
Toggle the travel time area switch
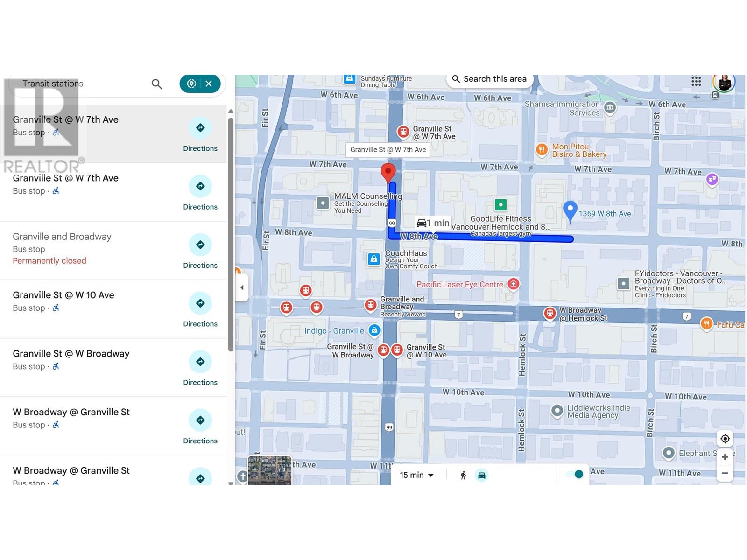pos(575,474)
